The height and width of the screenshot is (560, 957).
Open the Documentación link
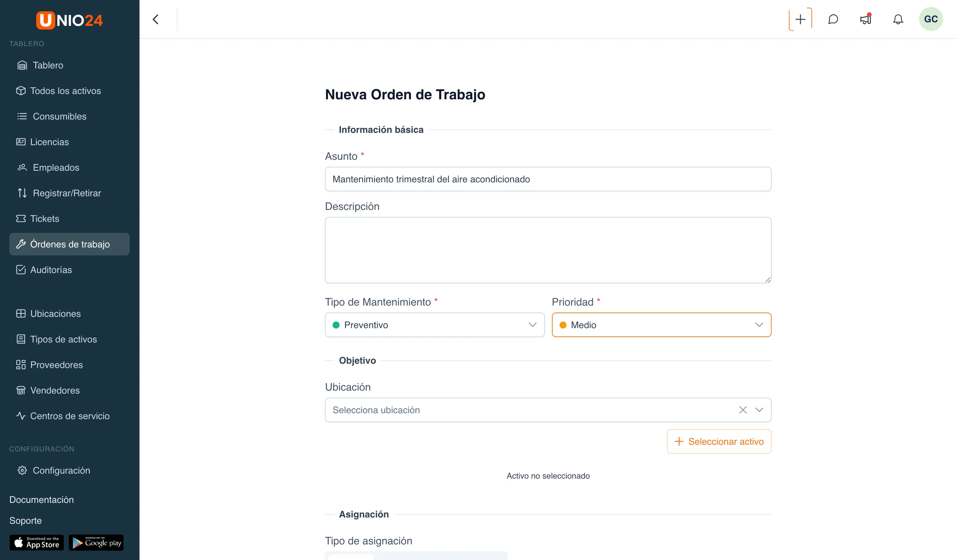42,499
